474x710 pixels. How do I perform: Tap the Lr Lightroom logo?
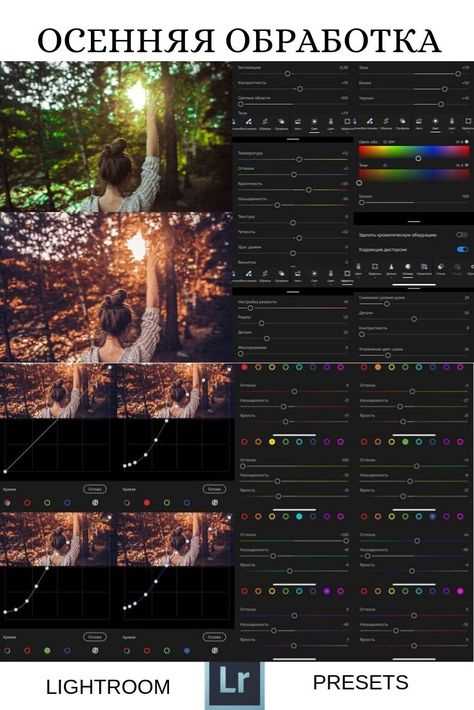tap(234, 684)
